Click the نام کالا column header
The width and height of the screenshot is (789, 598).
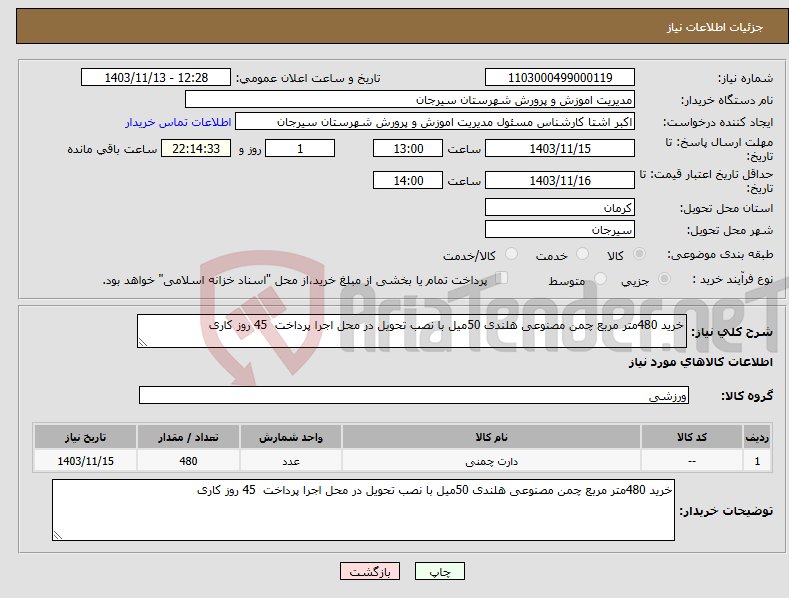pyautogui.click(x=491, y=437)
